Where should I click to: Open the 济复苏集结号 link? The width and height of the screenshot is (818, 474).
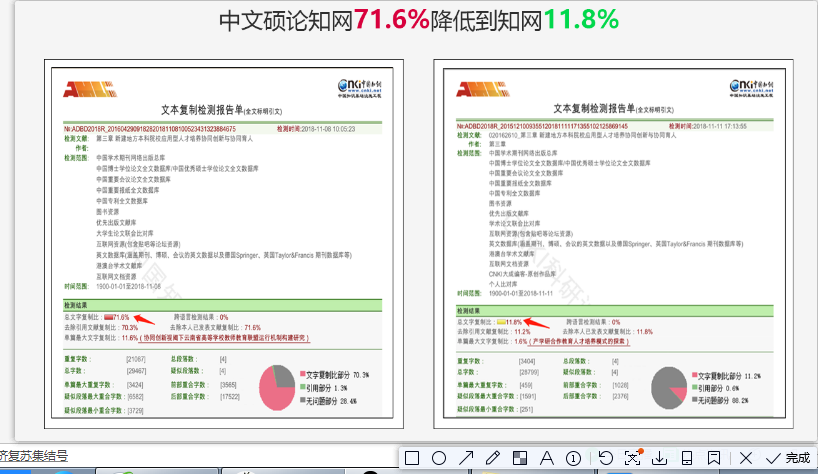[x=34, y=456]
